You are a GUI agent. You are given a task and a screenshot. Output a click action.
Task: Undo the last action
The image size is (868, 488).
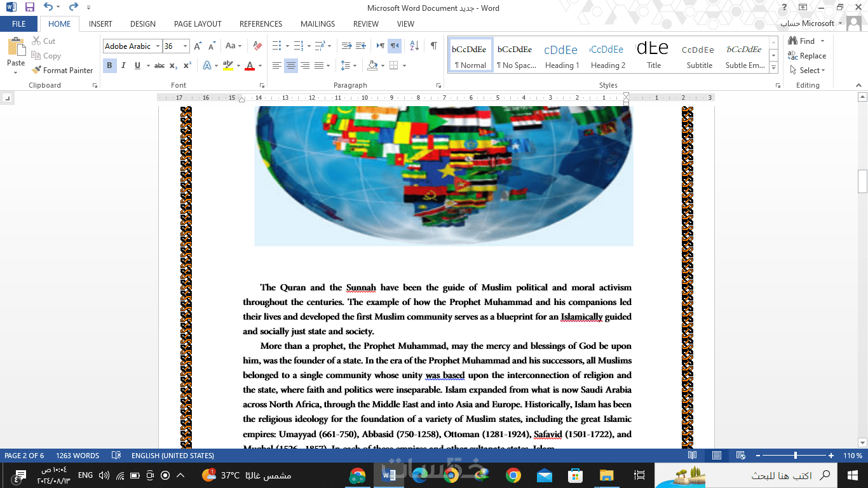point(49,8)
